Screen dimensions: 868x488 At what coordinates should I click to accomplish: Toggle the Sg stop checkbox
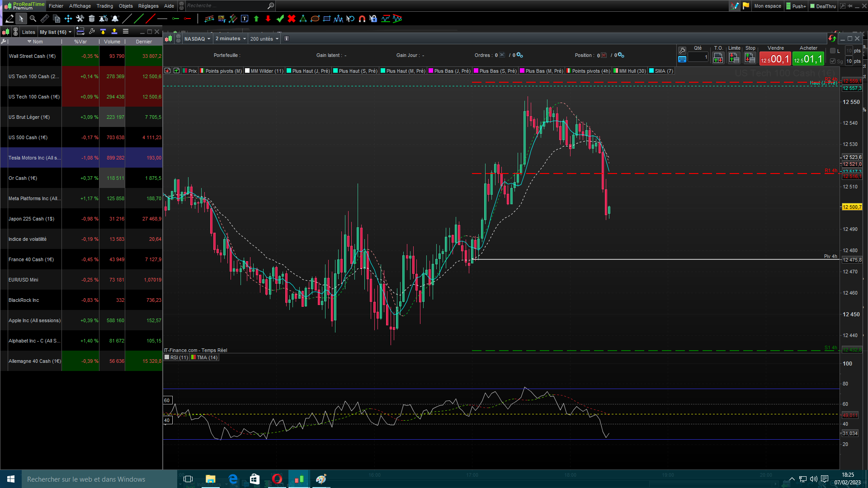point(833,61)
